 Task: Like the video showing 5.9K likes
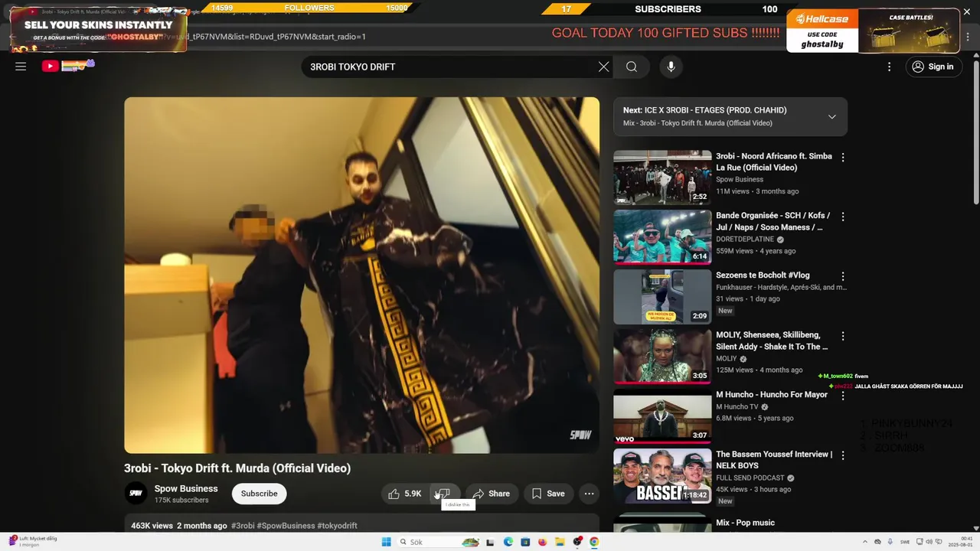coord(404,494)
